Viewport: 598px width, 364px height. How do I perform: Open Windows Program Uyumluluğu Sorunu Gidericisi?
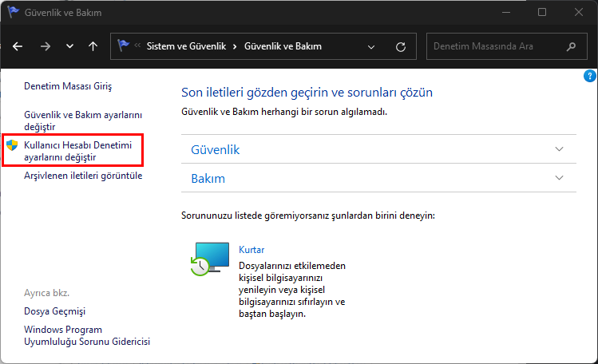[87, 335]
